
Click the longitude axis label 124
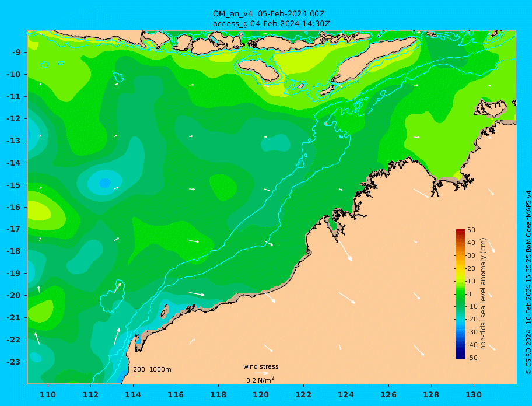346,394
